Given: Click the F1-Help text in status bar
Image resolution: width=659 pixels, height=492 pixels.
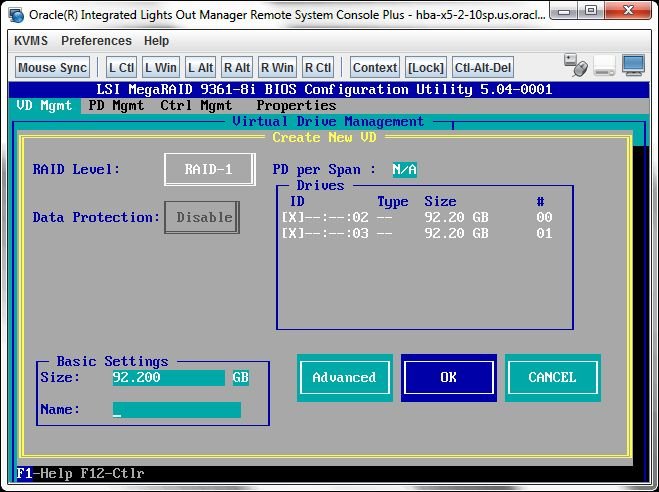Looking at the screenshot, I should (45, 474).
